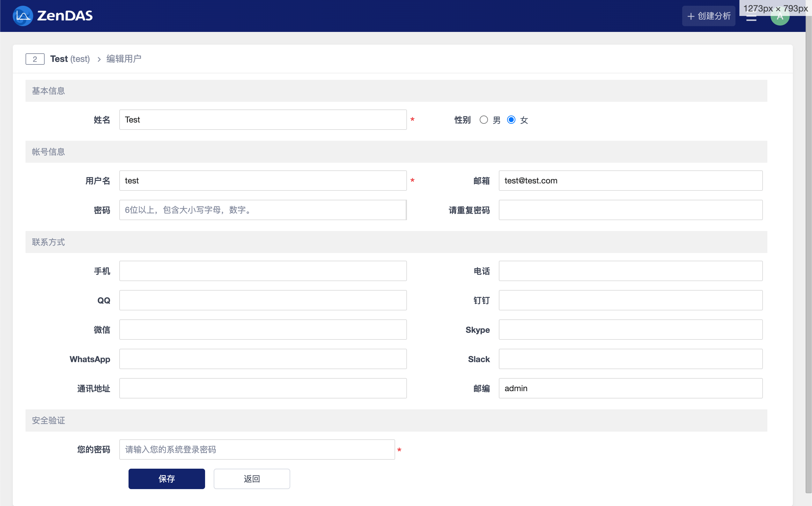Click the repeat password field
812x506 pixels.
[x=631, y=210]
